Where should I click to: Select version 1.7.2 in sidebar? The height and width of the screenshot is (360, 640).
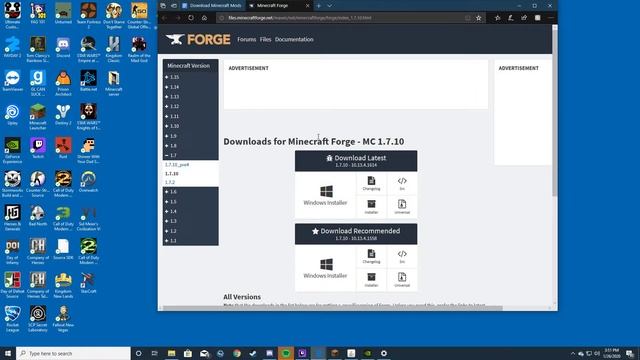[x=170, y=182]
